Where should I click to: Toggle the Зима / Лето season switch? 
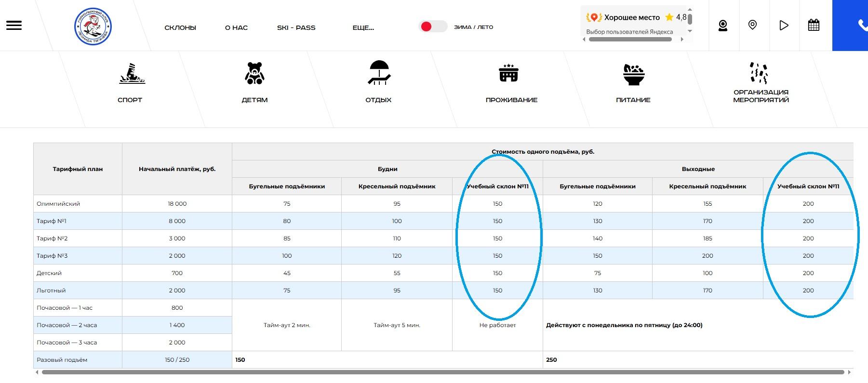[x=432, y=26]
